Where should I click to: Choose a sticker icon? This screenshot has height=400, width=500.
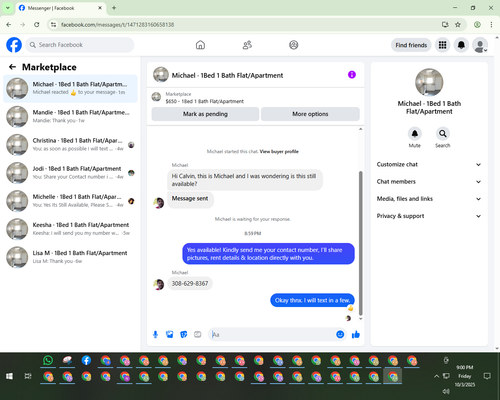pyautogui.click(x=184, y=334)
